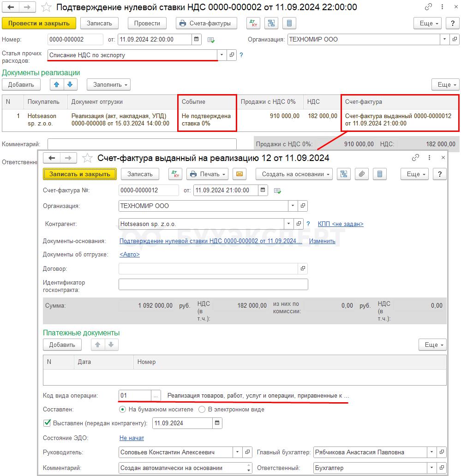461x476 pixels.
Task: Open kebab menu of НДС confirmation window
Action: [x=442, y=6]
